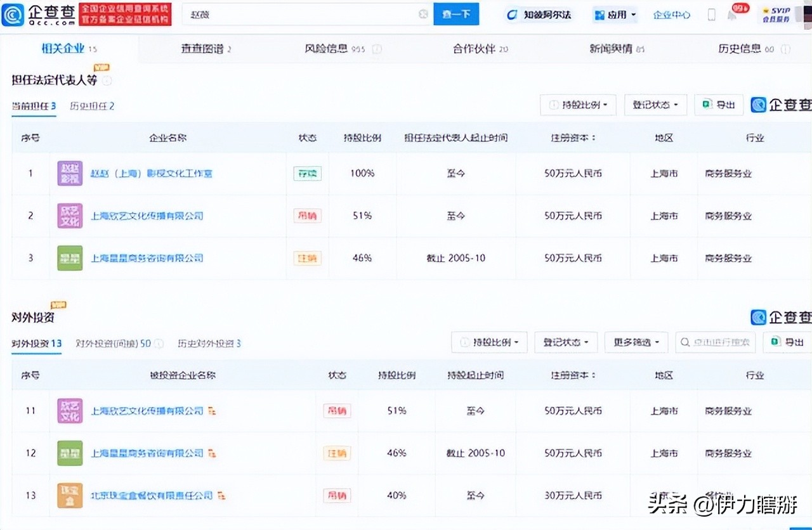The width and height of the screenshot is (812, 530).
Task: Click the 赵赵影视 company logo thumbnail
Action: point(70,172)
